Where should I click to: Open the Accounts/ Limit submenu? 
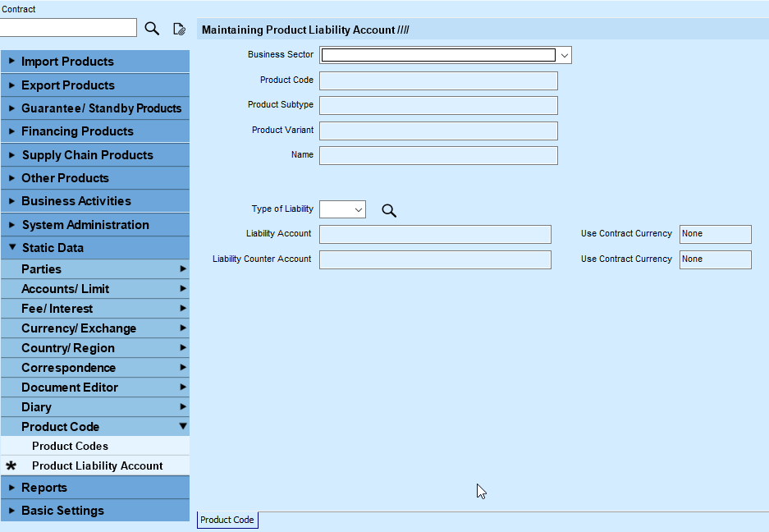tap(95, 288)
